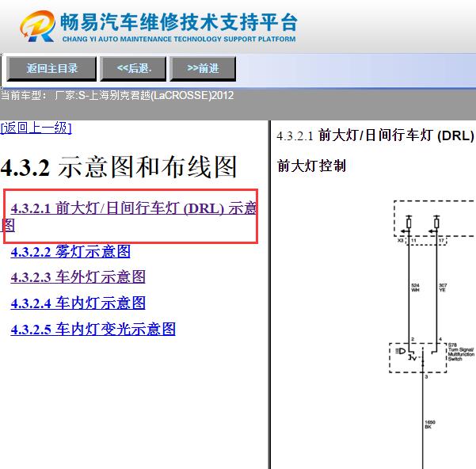The image size is (476, 469).
Task: Click the 524 WH wire label
Action: [x=415, y=288]
